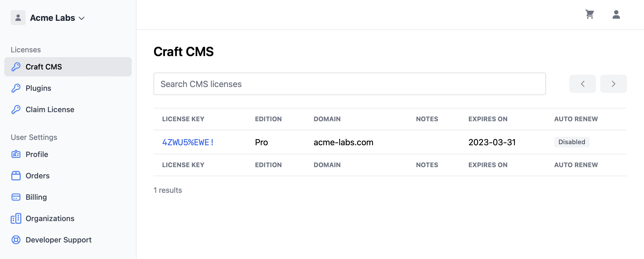
Task: Go to next page of licenses
Action: click(x=614, y=84)
